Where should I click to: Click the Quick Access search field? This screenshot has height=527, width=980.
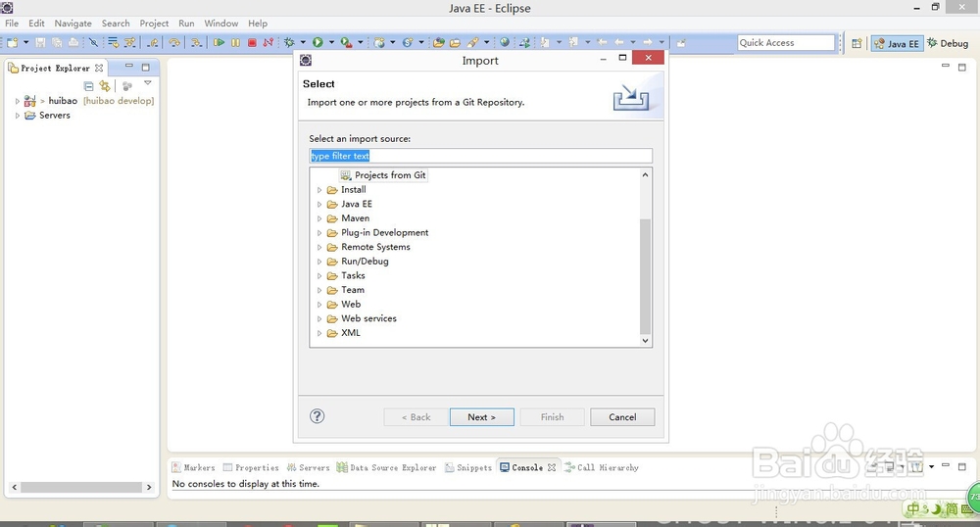click(786, 42)
